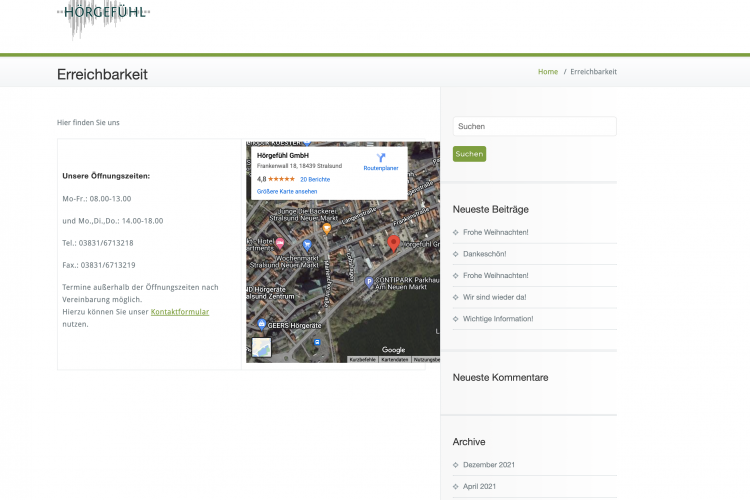Go to Home in breadcrumb
Image resolution: width=750 pixels, height=500 pixels.
click(548, 72)
